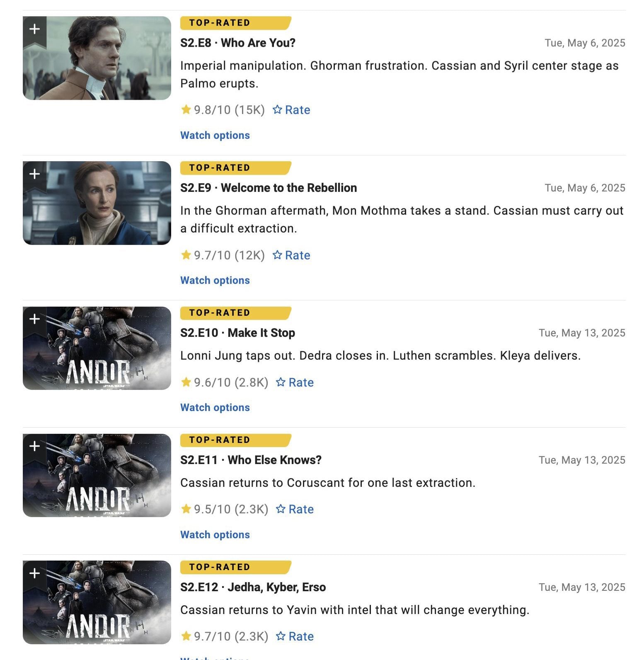Add 'Make It Stop' episode to watchlist
This screenshot has width=644, height=660.
[35, 320]
